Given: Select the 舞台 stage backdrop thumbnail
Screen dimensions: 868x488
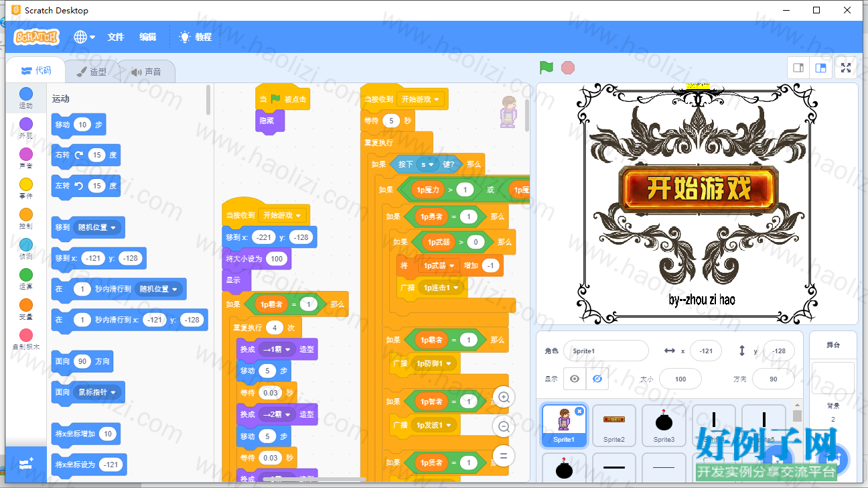Looking at the screenshot, I should point(833,378).
